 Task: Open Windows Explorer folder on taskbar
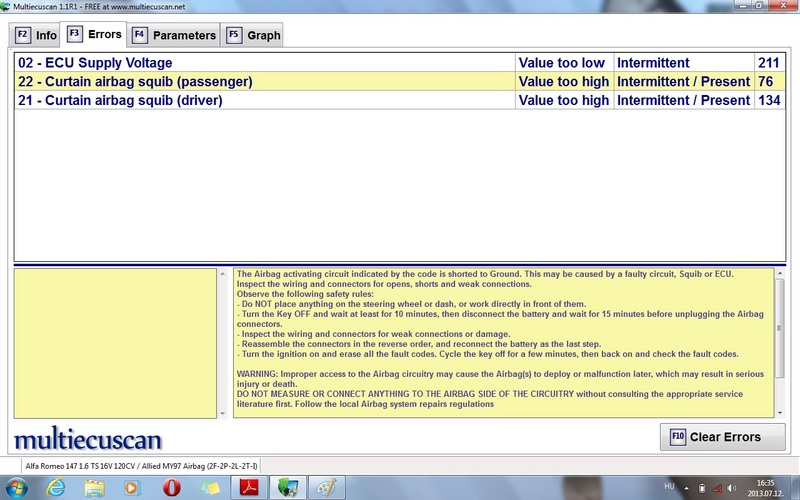click(94, 488)
